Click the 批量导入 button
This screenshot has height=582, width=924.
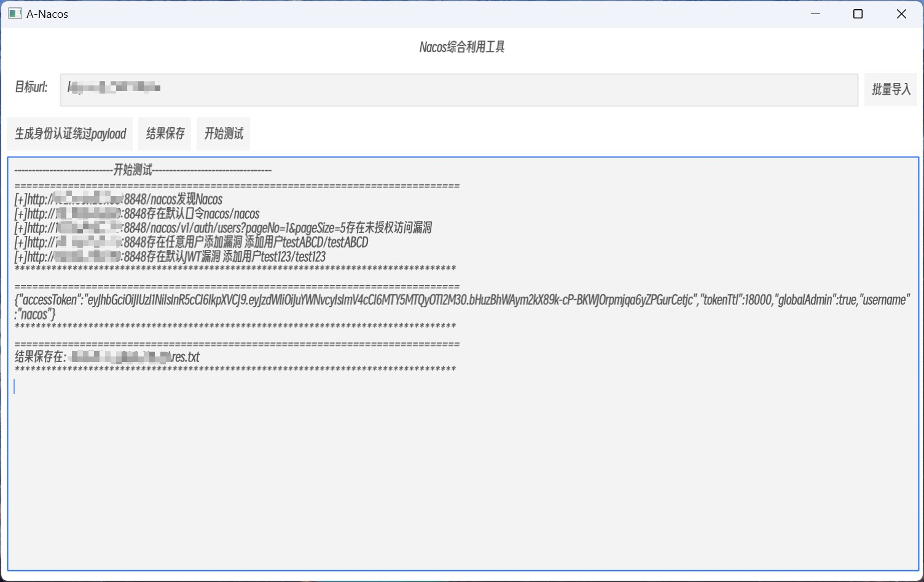click(x=891, y=90)
